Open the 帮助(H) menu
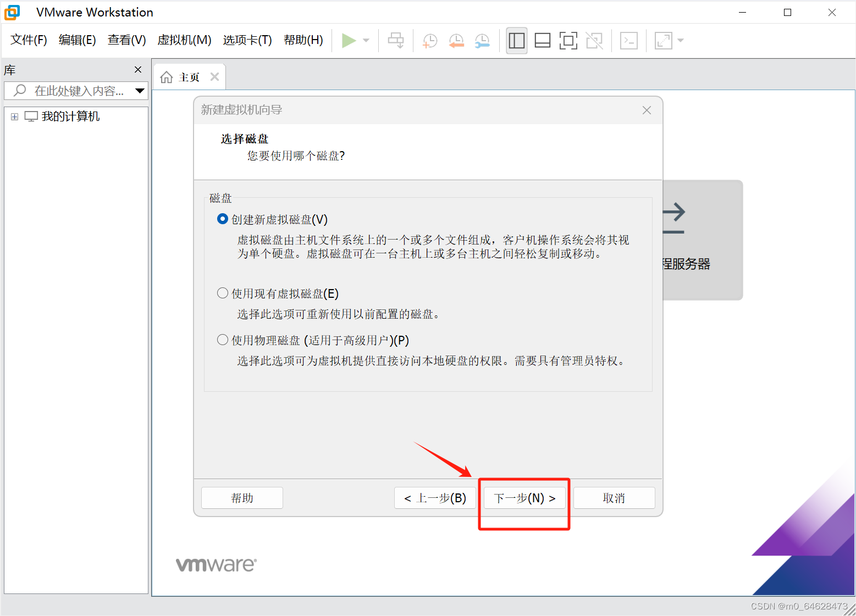856x616 pixels. click(x=303, y=40)
